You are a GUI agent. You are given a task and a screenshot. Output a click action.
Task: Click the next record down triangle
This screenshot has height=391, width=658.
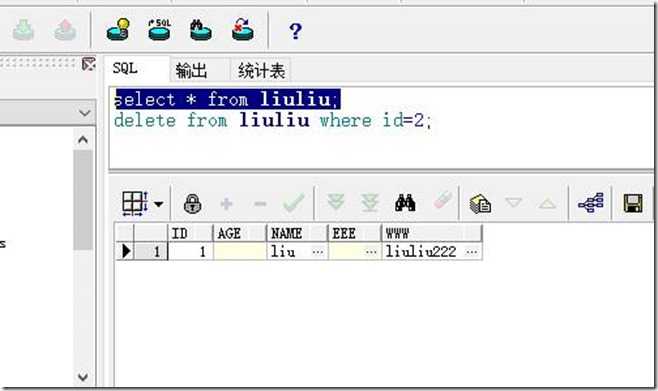[514, 203]
